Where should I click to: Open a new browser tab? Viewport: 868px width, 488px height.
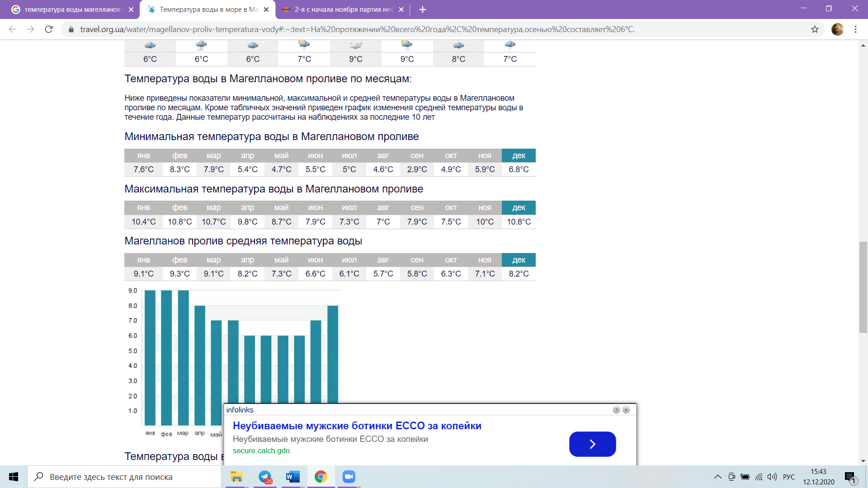423,9
